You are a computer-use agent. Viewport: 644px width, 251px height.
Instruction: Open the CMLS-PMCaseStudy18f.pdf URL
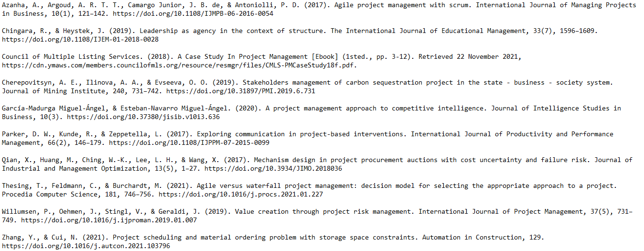[178, 65]
